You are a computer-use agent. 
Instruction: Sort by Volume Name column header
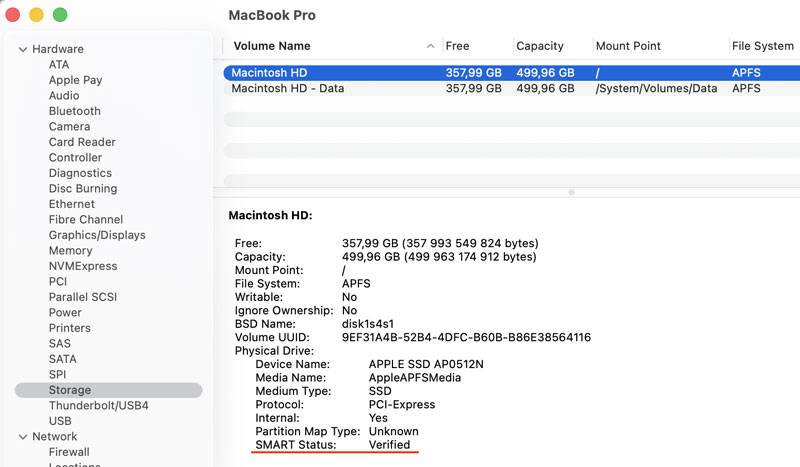coord(272,46)
